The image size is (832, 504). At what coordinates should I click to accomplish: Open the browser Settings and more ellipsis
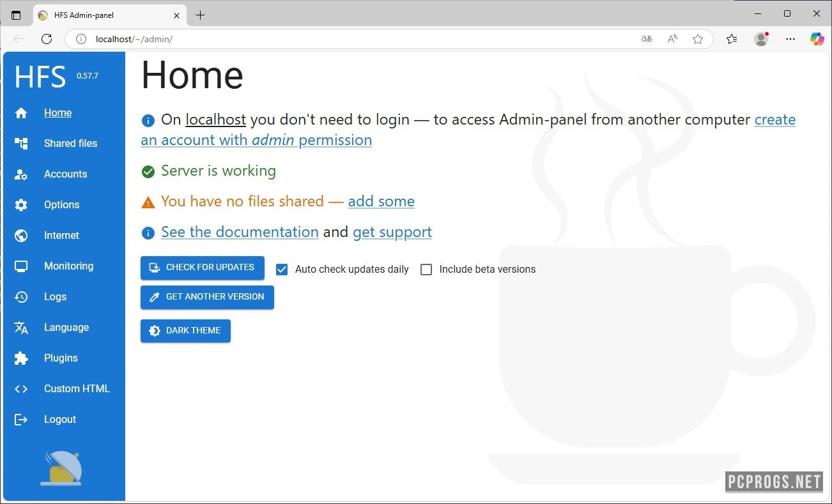(790, 39)
